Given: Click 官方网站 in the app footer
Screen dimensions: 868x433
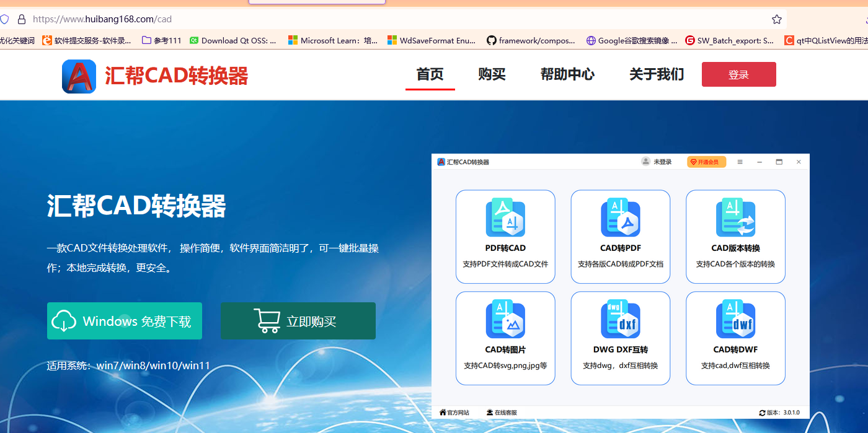Looking at the screenshot, I should click(x=454, y=412).
